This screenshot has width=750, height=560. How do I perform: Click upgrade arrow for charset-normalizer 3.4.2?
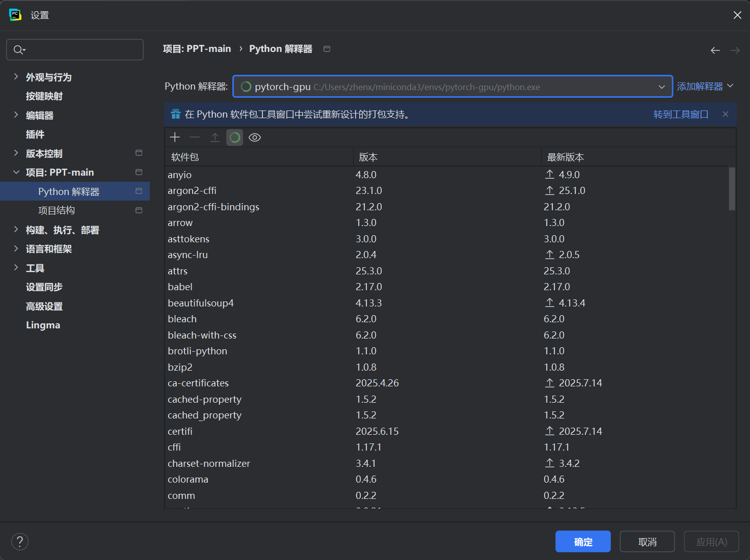550,463
